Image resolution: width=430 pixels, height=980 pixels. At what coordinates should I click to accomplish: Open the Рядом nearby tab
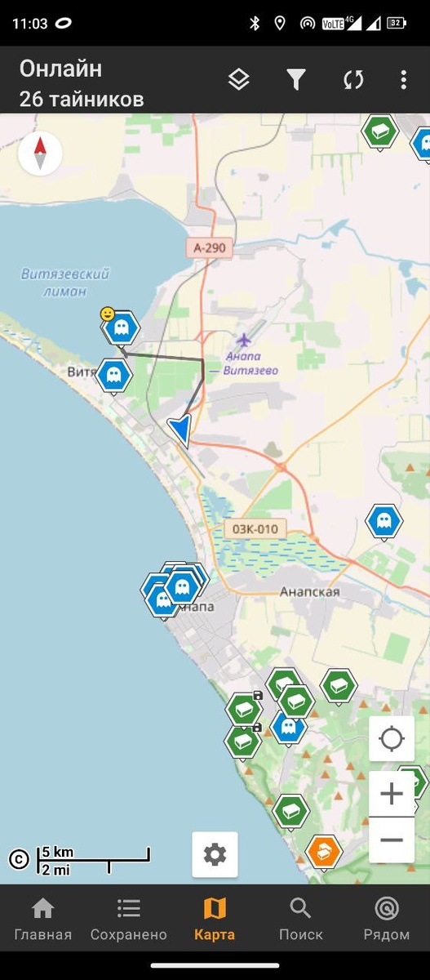click(x=387, y=920)
